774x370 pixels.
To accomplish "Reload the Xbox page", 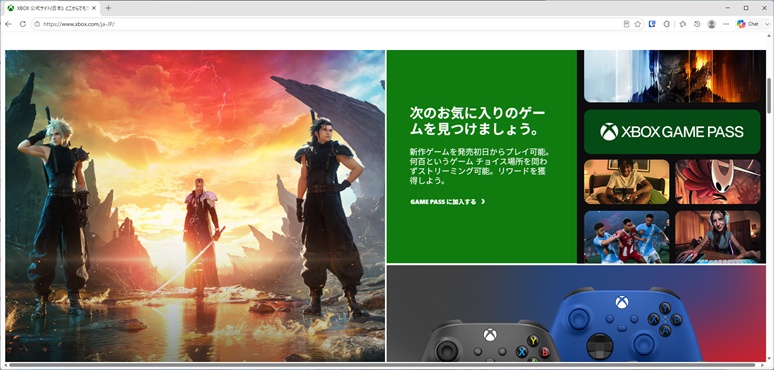I will point(23,24).
